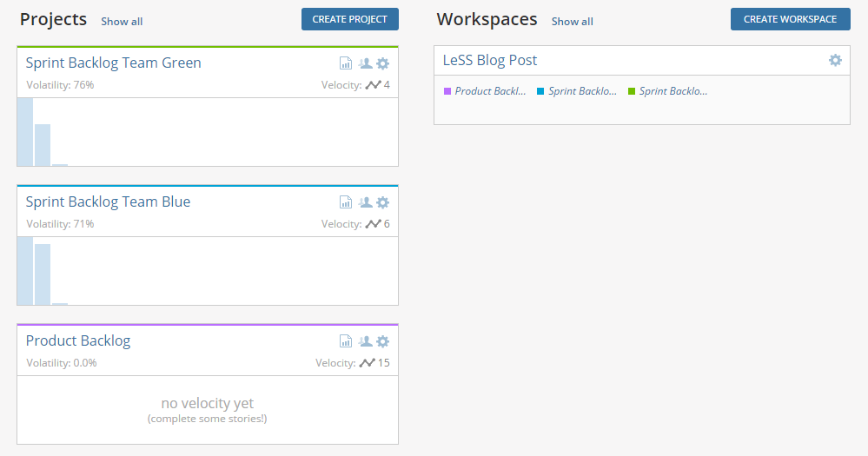Viewport: 868px width, 456px height.
Task: Select purple Product Backlog swatch in workspace
Action: coord(447,91)
